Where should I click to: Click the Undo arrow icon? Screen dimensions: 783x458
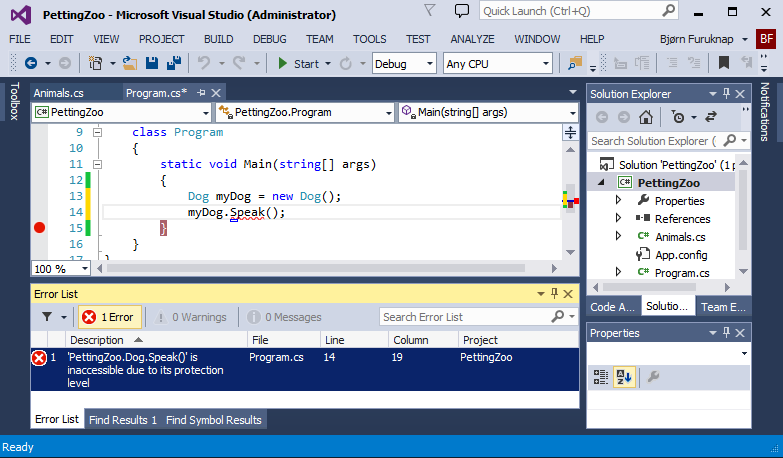[204, 63]
